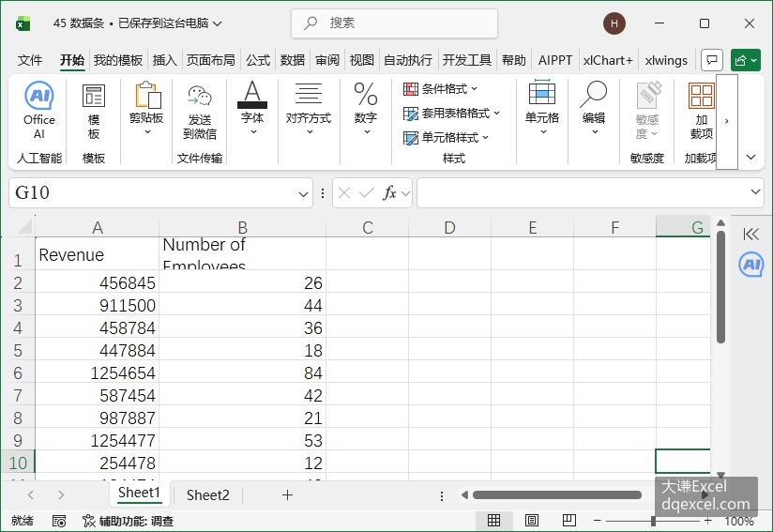Switch to the 公式 Formulas tab

click(x=258, y=60)
